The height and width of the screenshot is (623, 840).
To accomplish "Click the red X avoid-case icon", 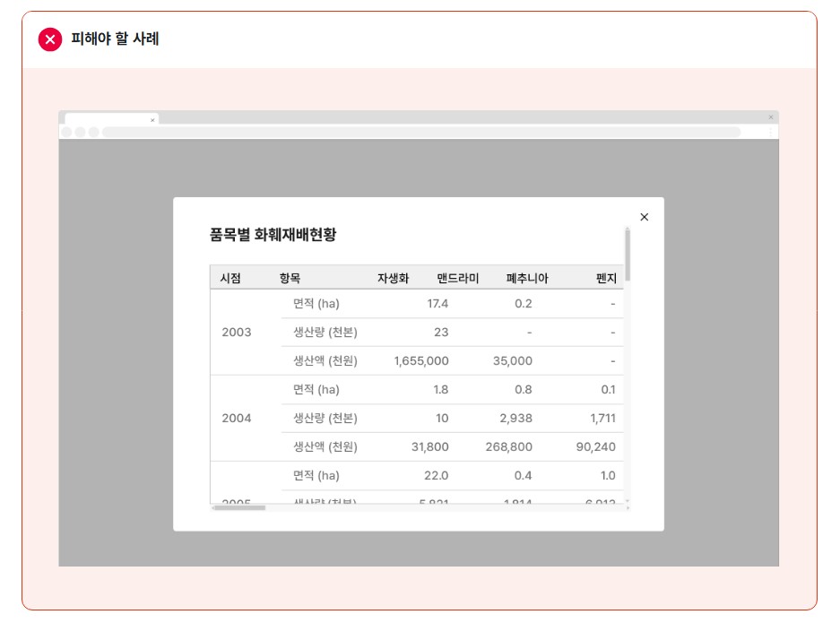I will [x=50, y=39].
